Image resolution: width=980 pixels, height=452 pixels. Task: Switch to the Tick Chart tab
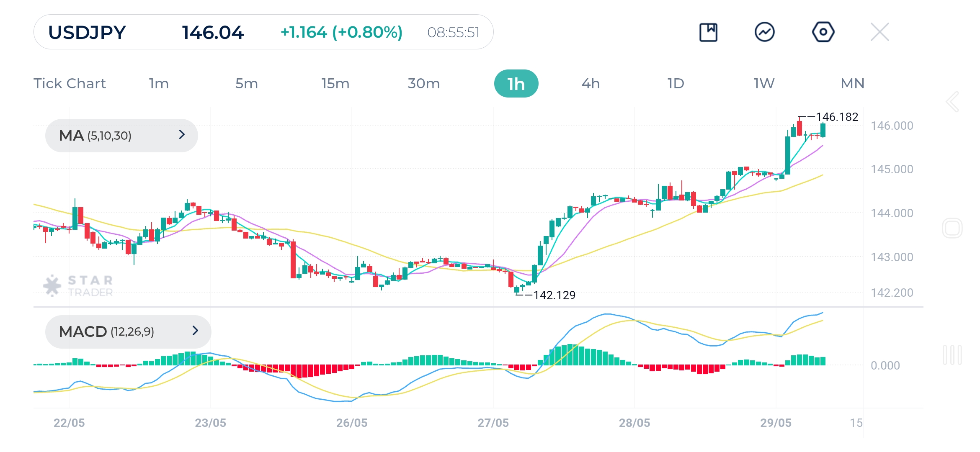click(x=70, y=84)
